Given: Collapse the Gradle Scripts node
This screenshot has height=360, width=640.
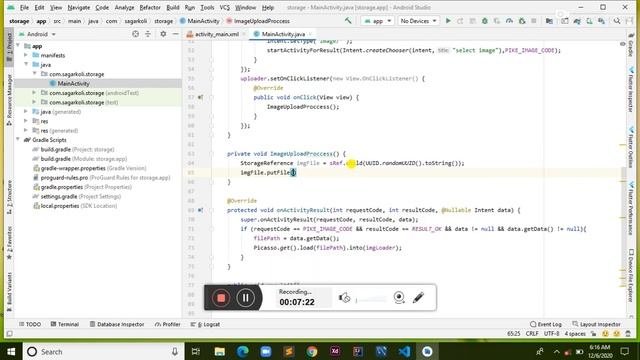Looking at the screenshot, I should point(18,140).
